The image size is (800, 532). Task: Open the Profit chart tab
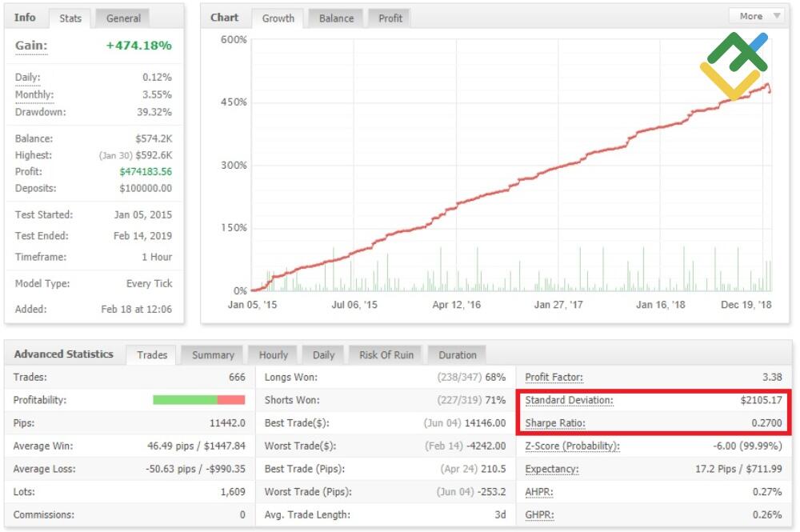[x=389, y=17]
